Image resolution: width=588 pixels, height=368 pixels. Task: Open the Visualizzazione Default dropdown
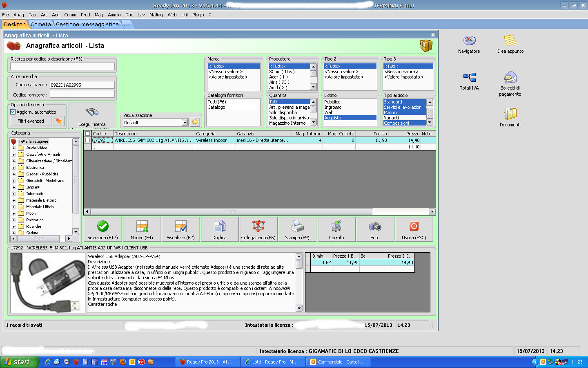tap(185, 122)
